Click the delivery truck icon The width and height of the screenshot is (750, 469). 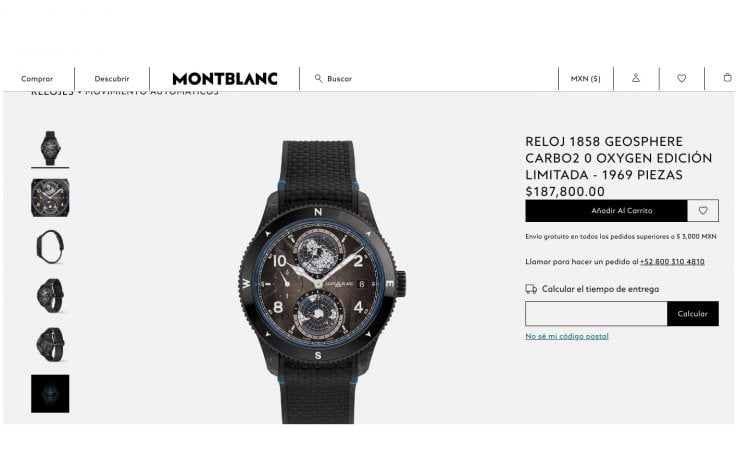pyautogui.click(x=531, y=289)
